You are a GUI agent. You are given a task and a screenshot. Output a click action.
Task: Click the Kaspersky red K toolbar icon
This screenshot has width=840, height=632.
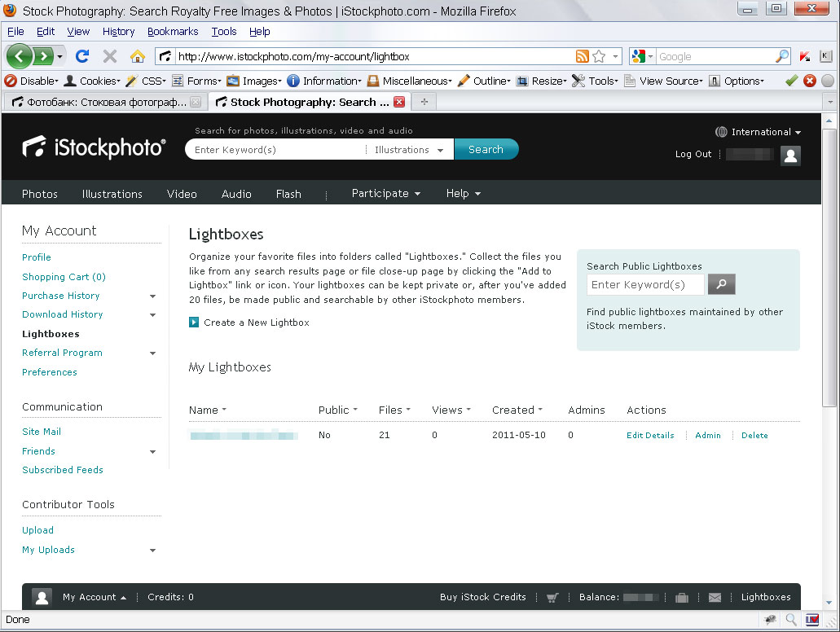(x=805, y=55)
